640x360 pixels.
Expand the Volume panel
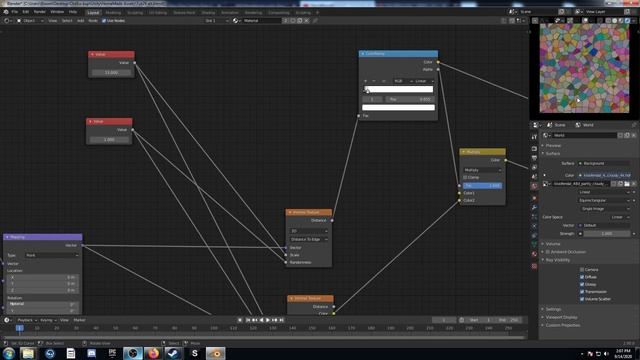tap(553, 244)
